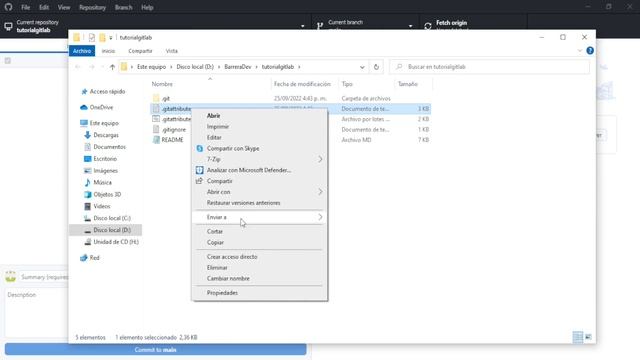640x360 pixels.
Task: Open the Archivo ribbon tab
Action: tap(82, 51)
